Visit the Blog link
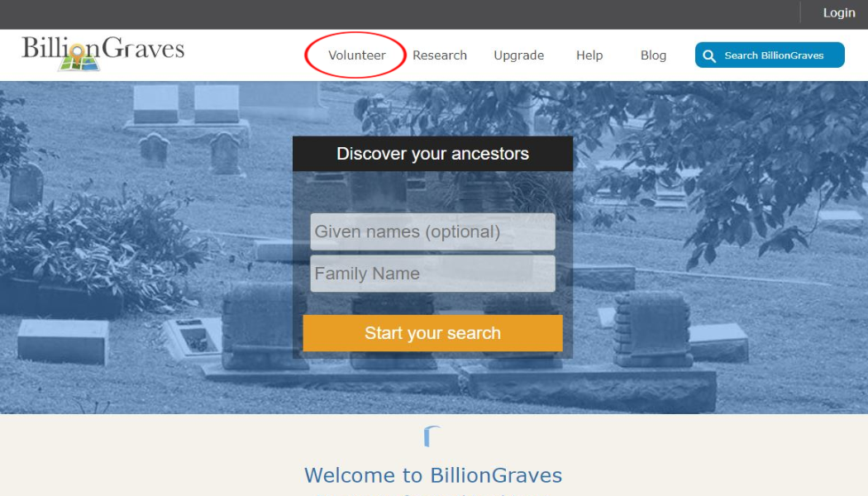 click(653, 55)
